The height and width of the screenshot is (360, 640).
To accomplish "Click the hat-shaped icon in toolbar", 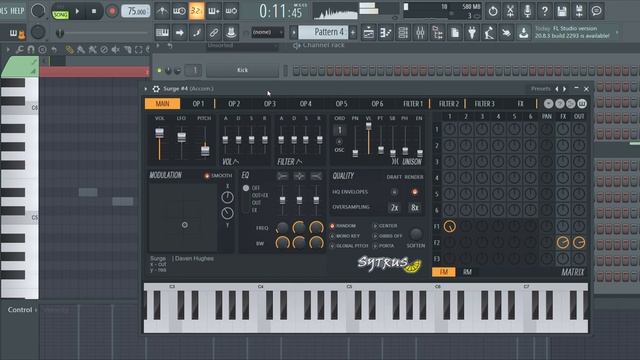I will click(x=231, y=32).
